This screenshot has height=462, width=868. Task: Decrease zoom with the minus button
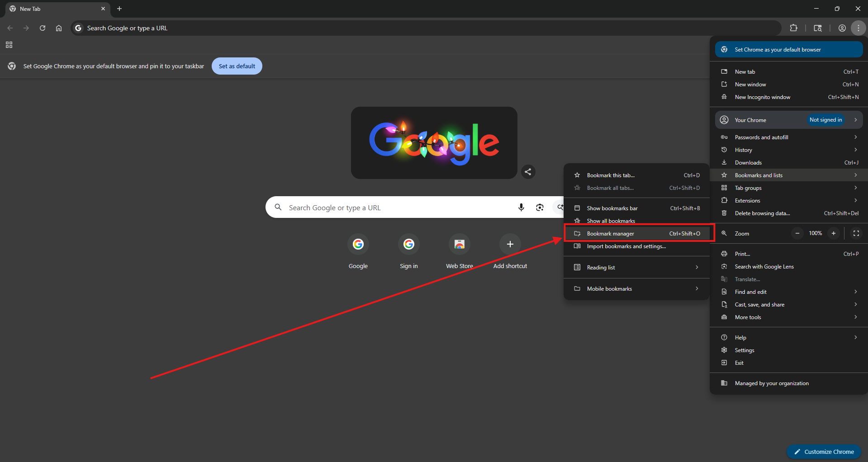point(797,233)
